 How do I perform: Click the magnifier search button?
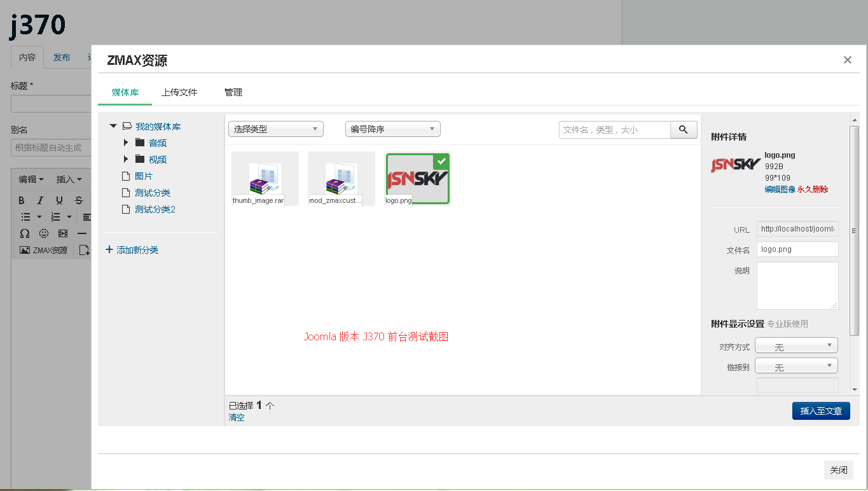coord(684,130)
